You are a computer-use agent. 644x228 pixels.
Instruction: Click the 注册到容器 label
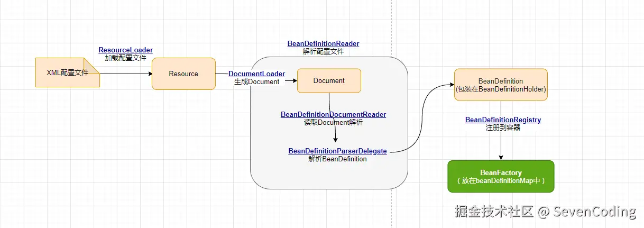(x=503, y=127)
